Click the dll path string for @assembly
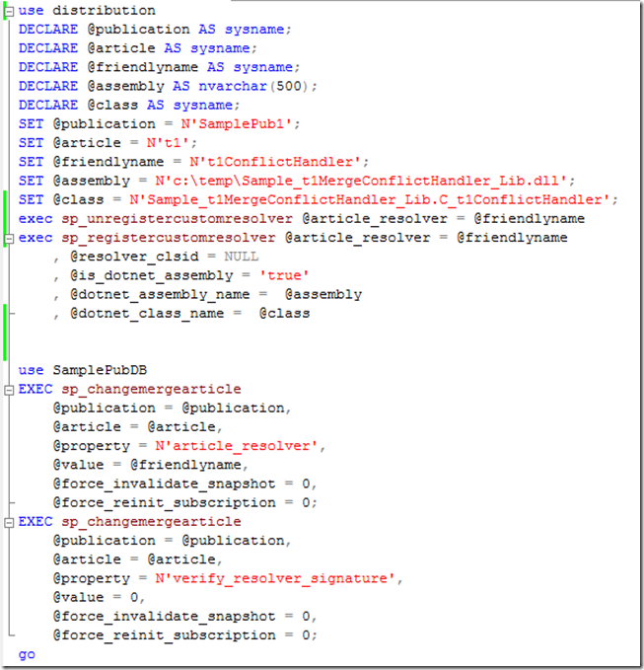The width and height of the screenshot is (644, 670). (361, 181)
